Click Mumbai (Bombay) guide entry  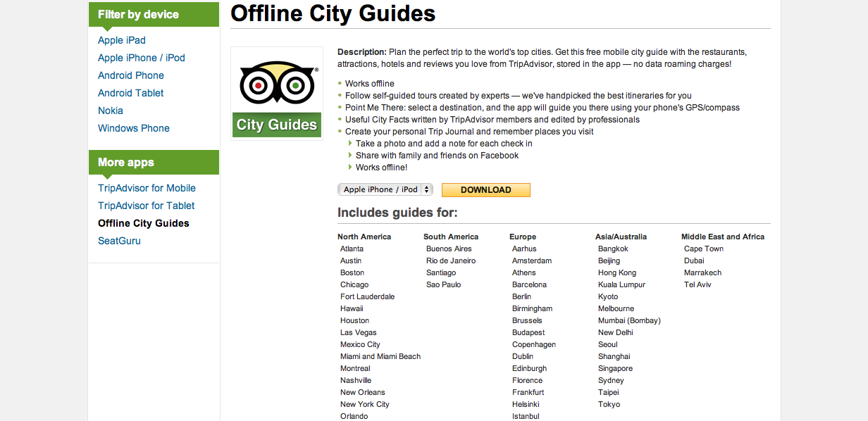coord(629,320)
